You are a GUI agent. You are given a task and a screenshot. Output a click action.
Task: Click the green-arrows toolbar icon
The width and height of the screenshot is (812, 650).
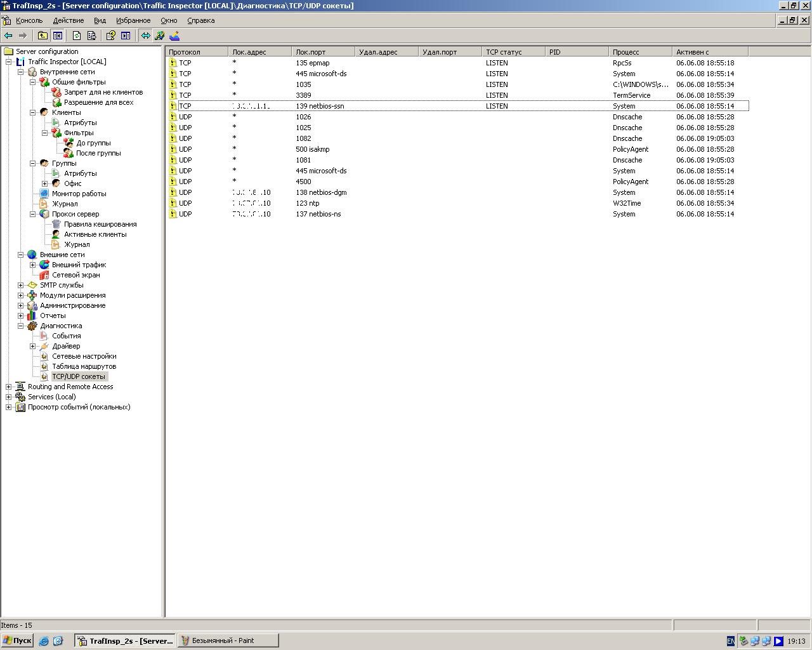coord(160,36)
